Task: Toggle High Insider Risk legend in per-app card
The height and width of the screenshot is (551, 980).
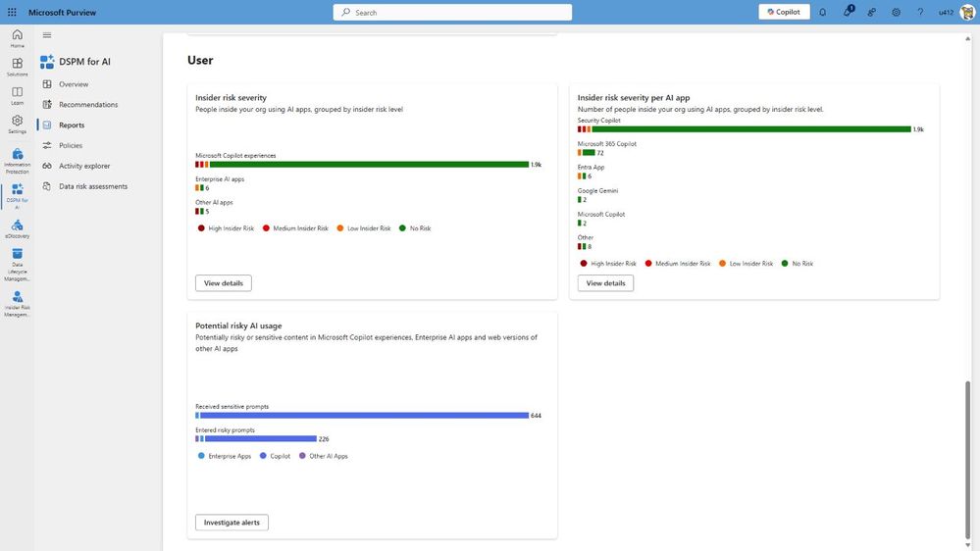Action: click(x=608, y=264)
